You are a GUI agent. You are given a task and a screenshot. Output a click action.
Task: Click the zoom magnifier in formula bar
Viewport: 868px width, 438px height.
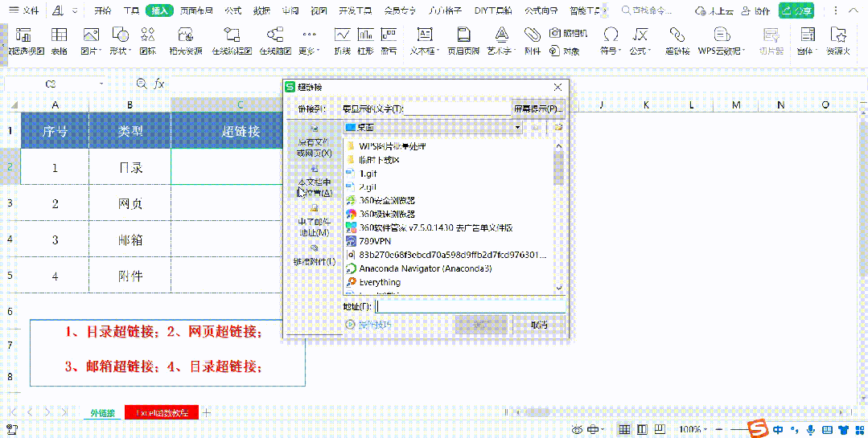click(142, 84)
